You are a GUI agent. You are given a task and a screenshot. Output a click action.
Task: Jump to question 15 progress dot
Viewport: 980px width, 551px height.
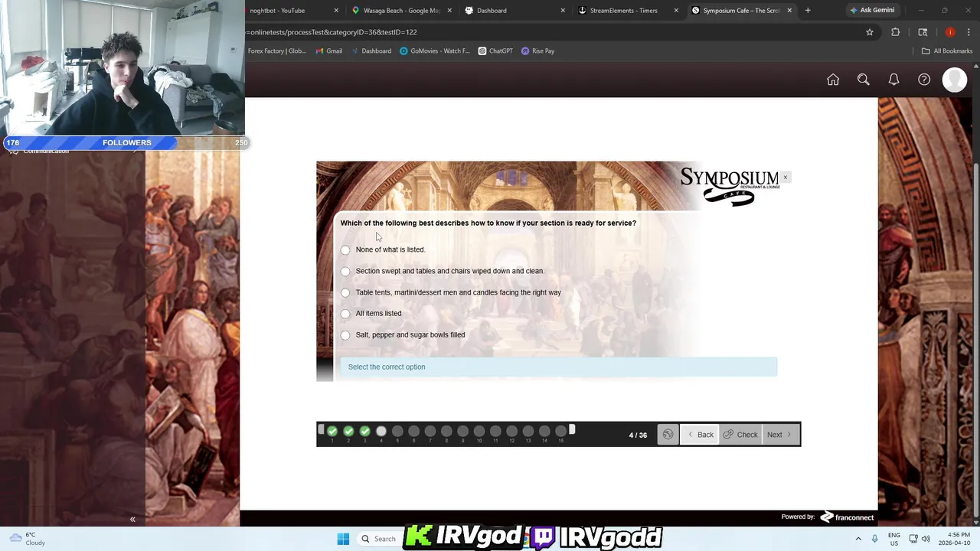[x=560, y=432]
